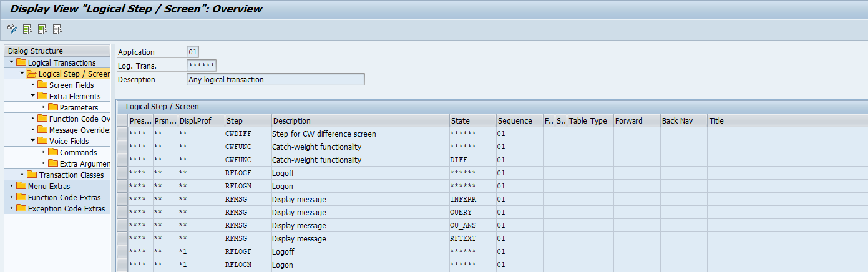The width and height of the screenshot is (868, 272).
Task: Click the Parameters folder icon
Action: click(x=53, y=107)
